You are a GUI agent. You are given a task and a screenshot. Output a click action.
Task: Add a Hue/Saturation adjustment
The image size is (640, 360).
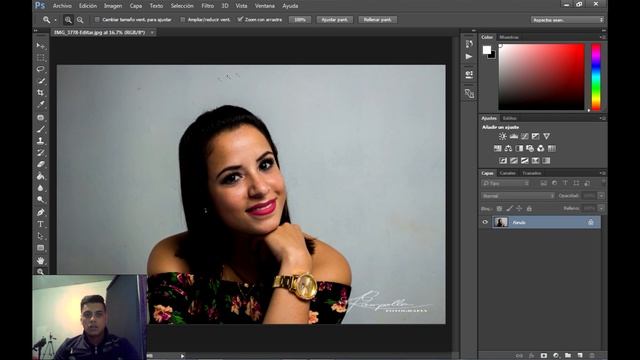[x=498, y=149]
